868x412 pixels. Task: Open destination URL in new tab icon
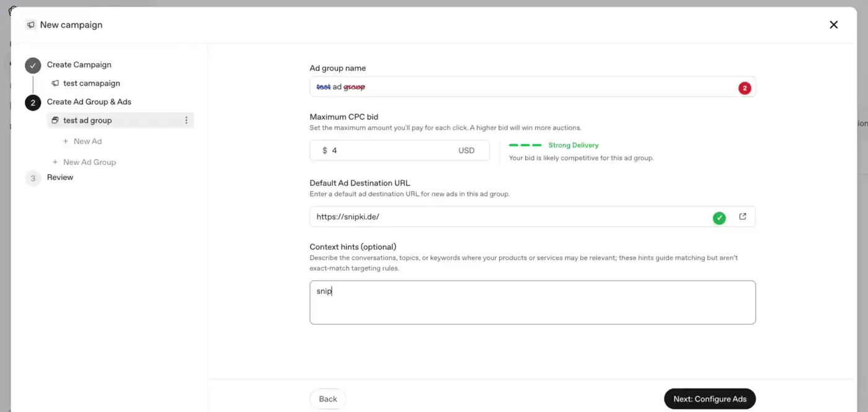(743, 217)
